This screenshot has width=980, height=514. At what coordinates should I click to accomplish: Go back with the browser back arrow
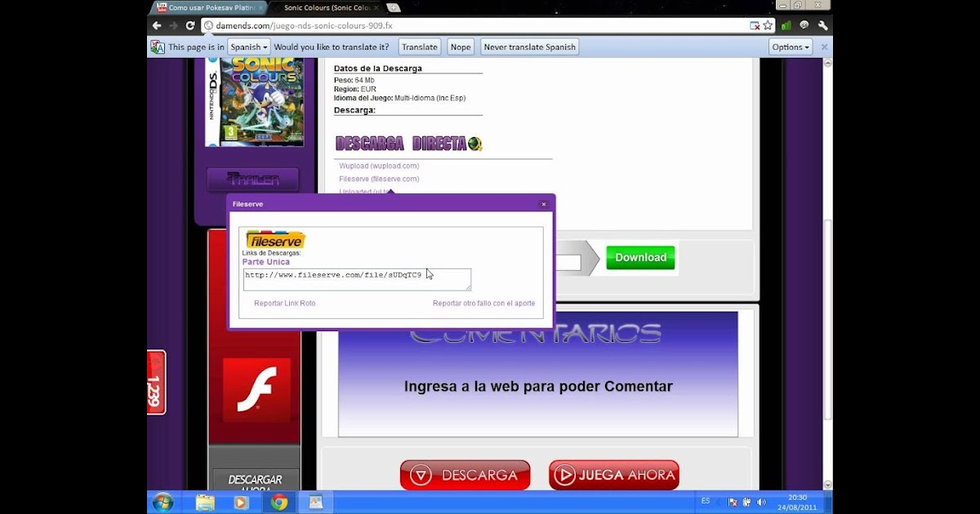(x=157, y=25)
